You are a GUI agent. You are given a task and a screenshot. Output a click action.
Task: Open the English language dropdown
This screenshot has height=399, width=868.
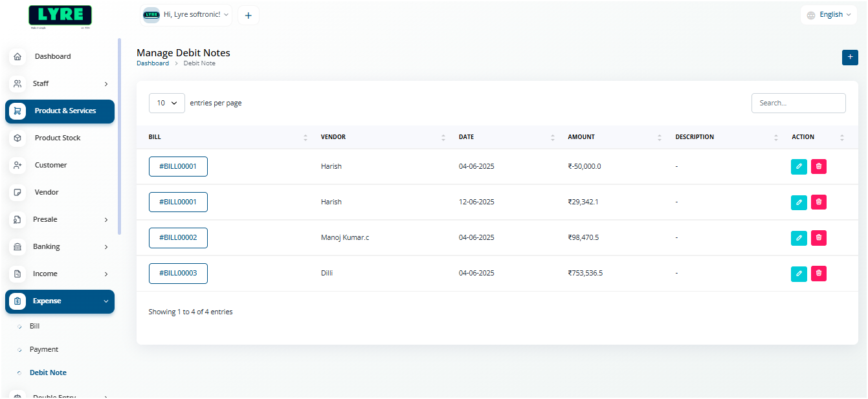pos(829,15)
